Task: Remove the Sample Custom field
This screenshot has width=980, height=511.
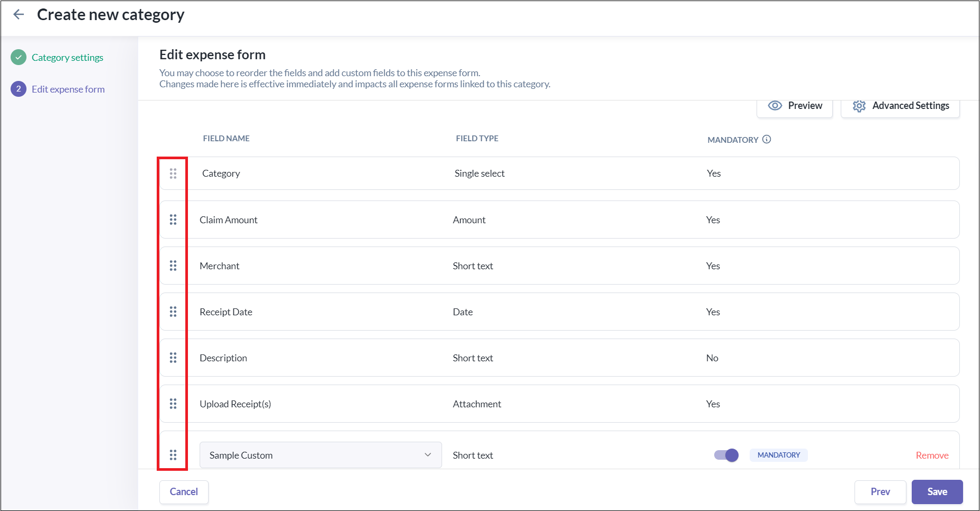Action: click(932, 455)
